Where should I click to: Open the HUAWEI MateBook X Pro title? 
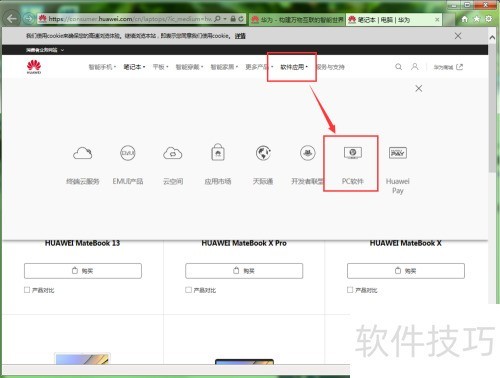244,243
